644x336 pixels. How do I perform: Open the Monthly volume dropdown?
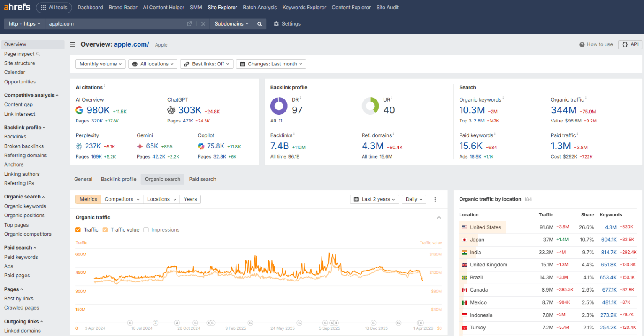pyautogui.click(x=101, y=64)
